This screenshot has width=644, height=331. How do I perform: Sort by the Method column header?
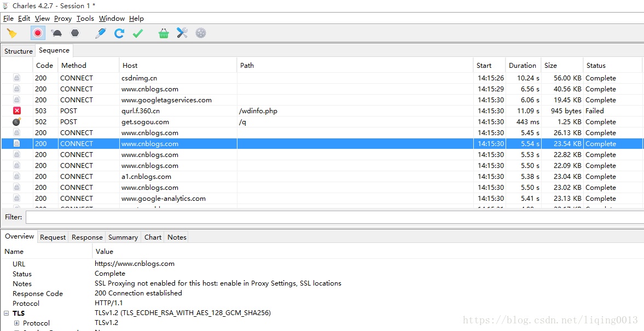pyautogui.click(x=88, y=65)
